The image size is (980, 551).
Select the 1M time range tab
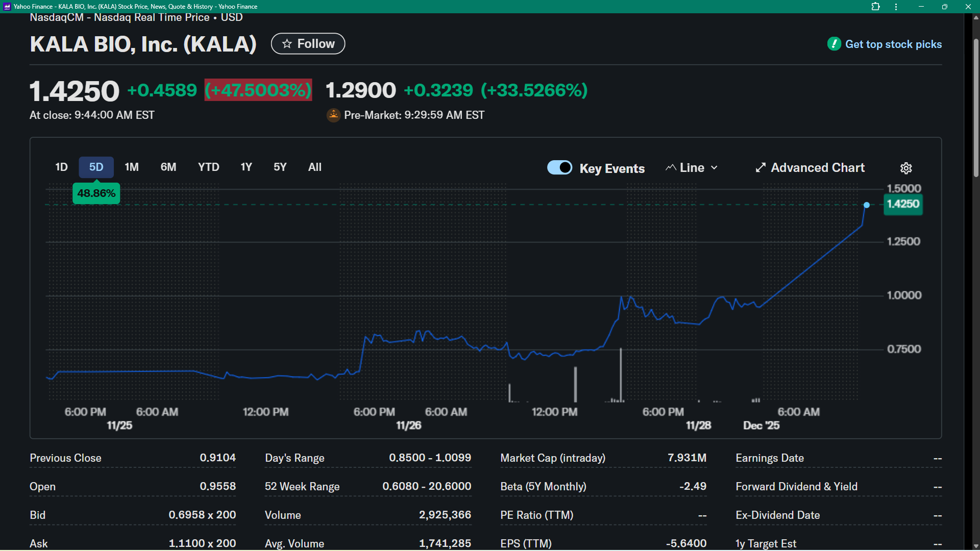coord(131,167)
